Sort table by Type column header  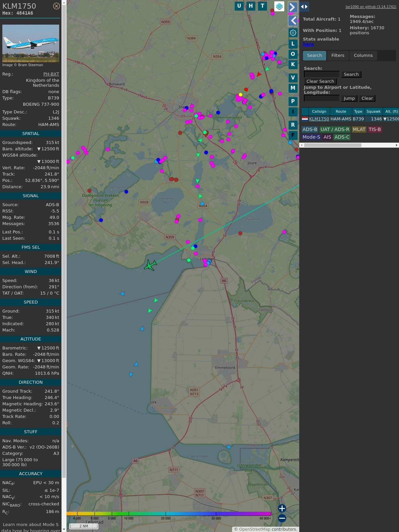pos(358,112)
